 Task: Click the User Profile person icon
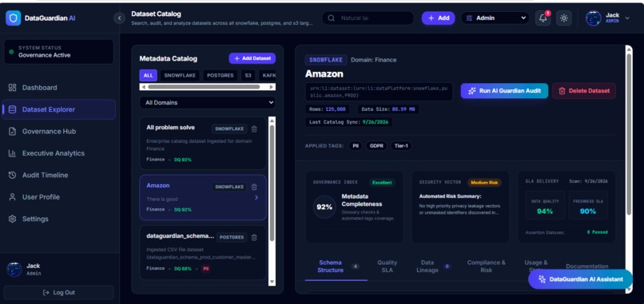click(12, 197)
